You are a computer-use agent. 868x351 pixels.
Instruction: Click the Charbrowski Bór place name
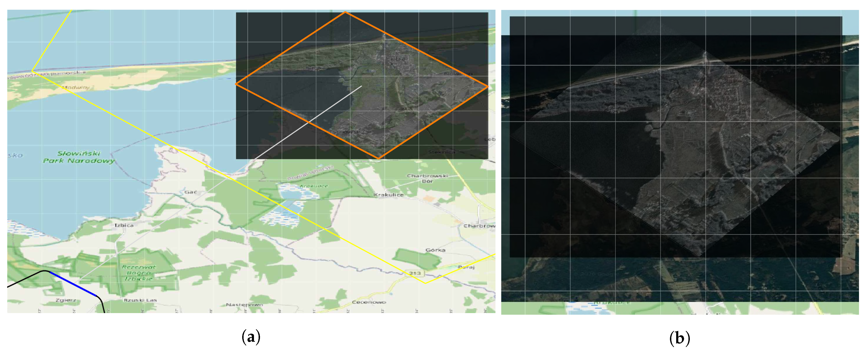pyautogui.click(x=427, y=178)
